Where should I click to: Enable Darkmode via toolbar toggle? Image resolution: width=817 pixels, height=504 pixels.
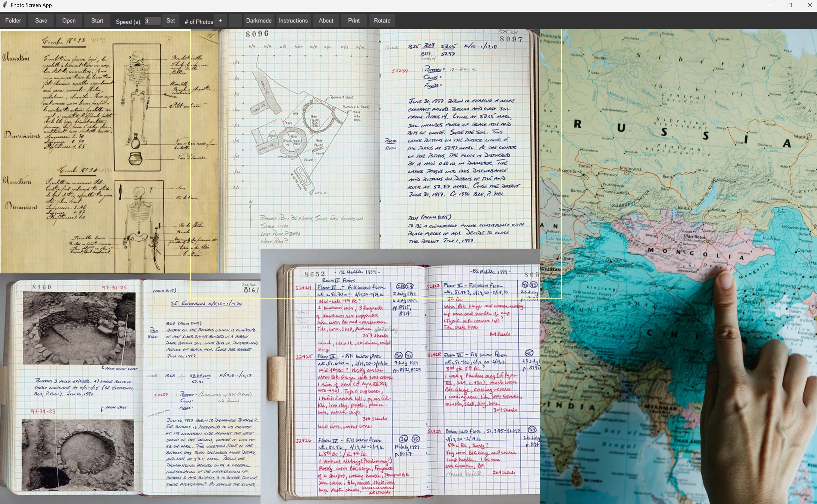coord(259,20)
